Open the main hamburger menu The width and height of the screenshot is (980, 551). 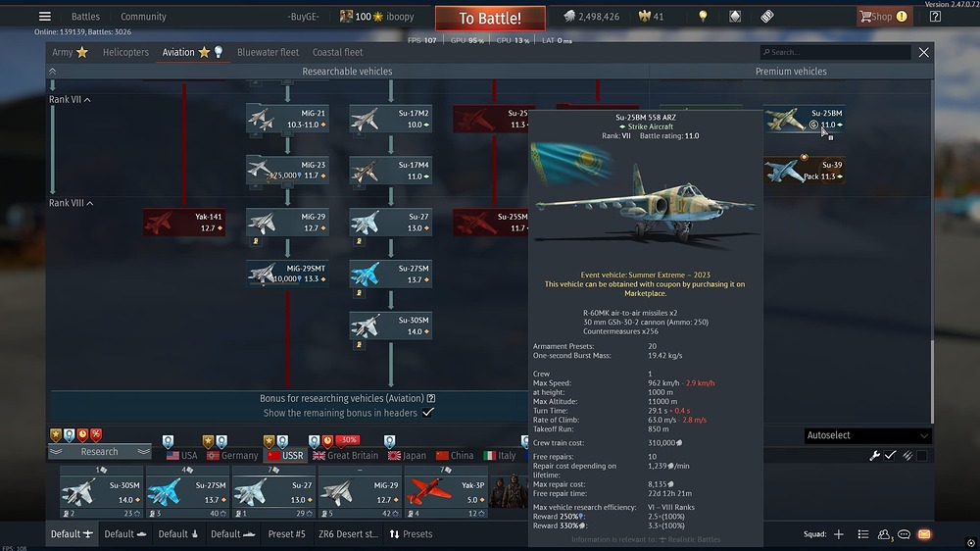45,17
